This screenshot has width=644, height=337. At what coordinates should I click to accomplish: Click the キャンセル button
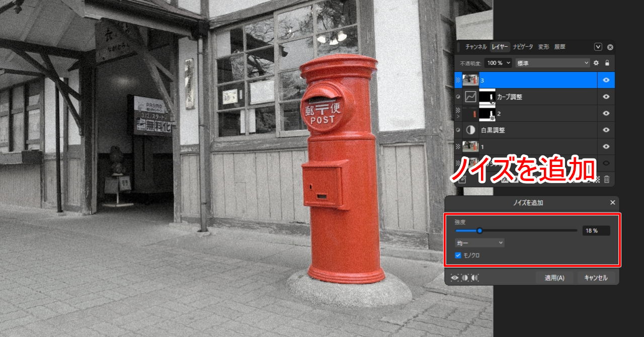click(x=596, y=278)
